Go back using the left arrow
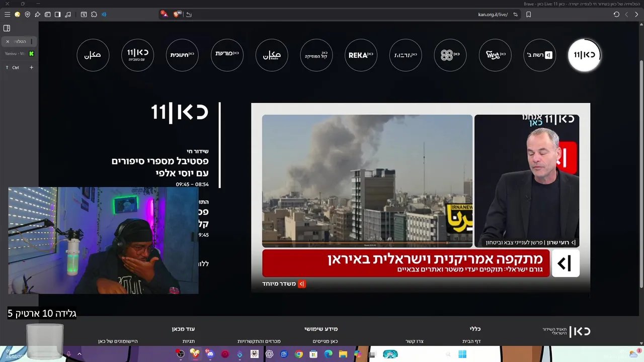This screenshot has width=644, height=362. 626,15
